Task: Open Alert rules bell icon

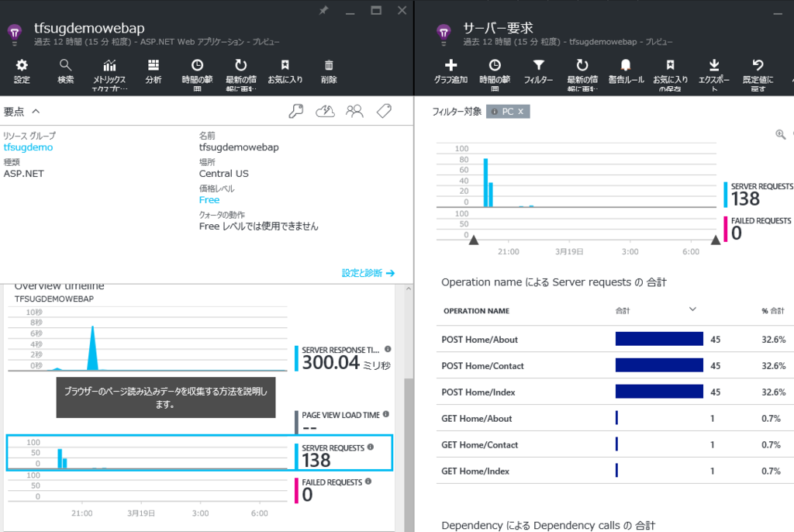Action: [x=626, y=71]
